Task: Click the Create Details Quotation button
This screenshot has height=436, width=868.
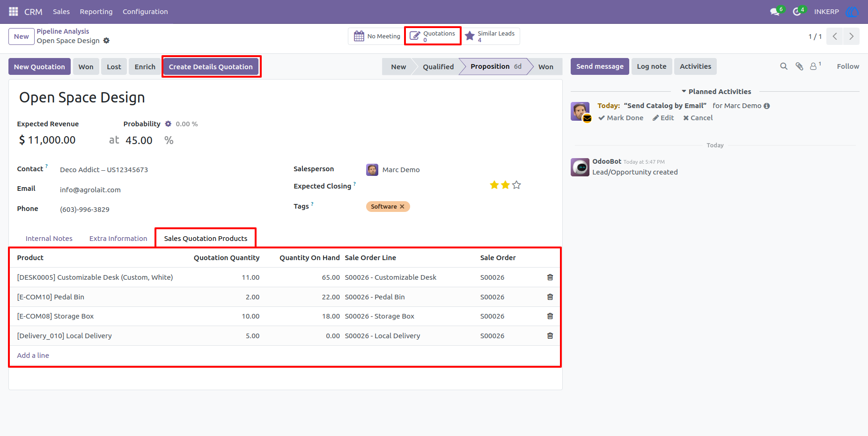Action: 211,67
